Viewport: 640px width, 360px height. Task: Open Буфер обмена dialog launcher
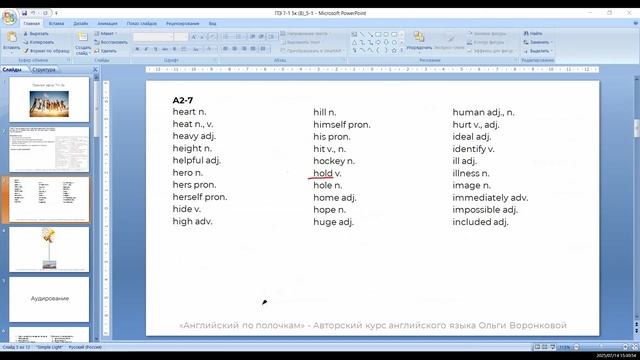click(x=69, y=60)
